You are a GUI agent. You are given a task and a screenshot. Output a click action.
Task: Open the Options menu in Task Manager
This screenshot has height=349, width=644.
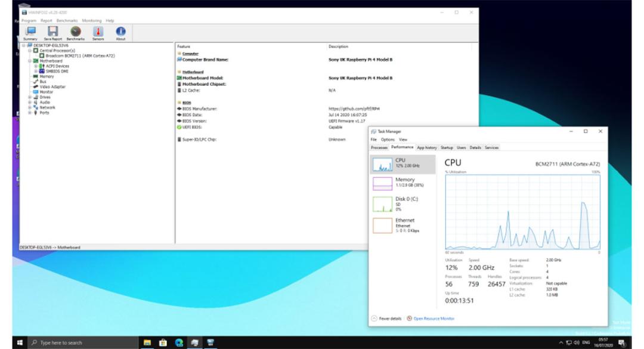(x=388, y=140)
